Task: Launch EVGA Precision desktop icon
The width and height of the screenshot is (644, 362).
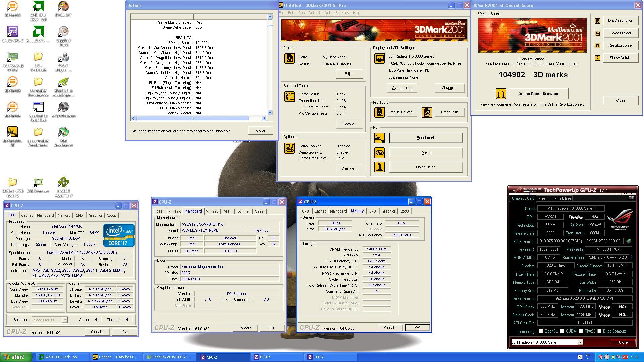Action: point(63,110)
